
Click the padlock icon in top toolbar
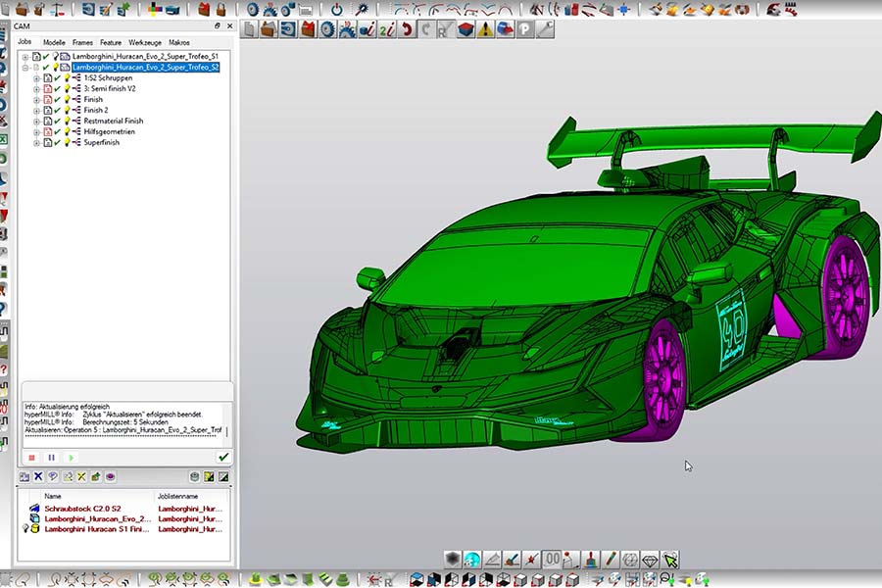click(221, 10)
